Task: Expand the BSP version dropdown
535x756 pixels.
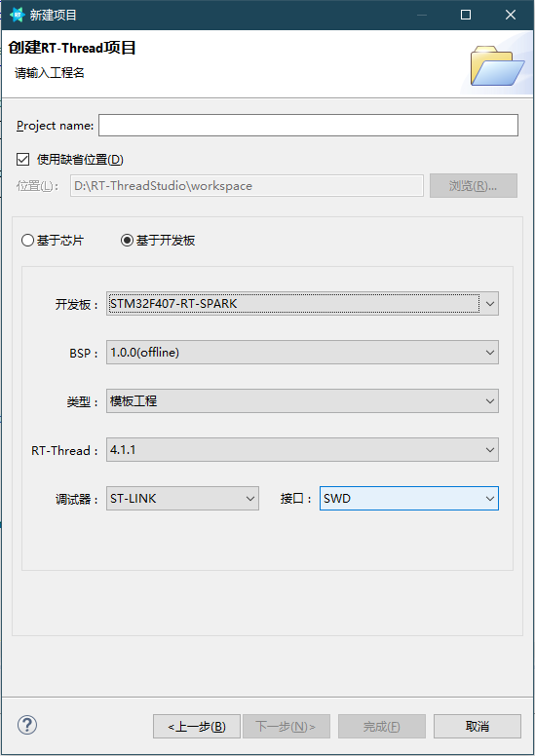Action: pyautogui.click(x=302, y=353)
